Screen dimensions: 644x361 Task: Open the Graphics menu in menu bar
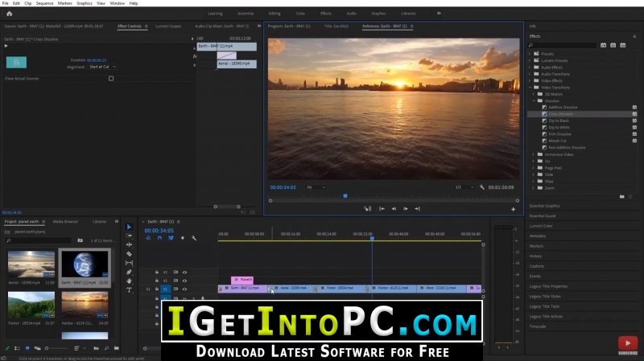click(85, 3)
